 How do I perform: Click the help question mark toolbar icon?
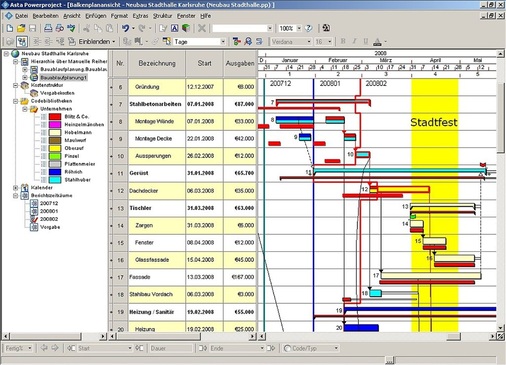[x=309, y=28]
